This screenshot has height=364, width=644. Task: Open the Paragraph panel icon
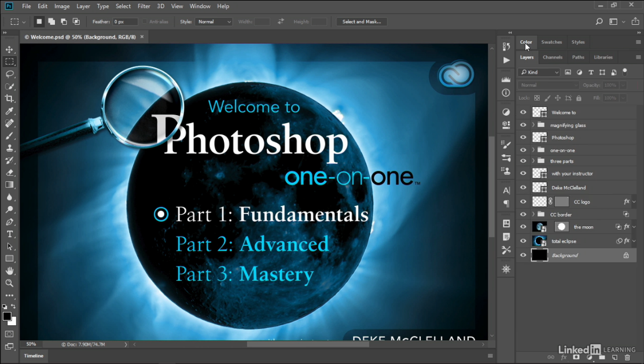pyautogui.click(x=506, y=203)
